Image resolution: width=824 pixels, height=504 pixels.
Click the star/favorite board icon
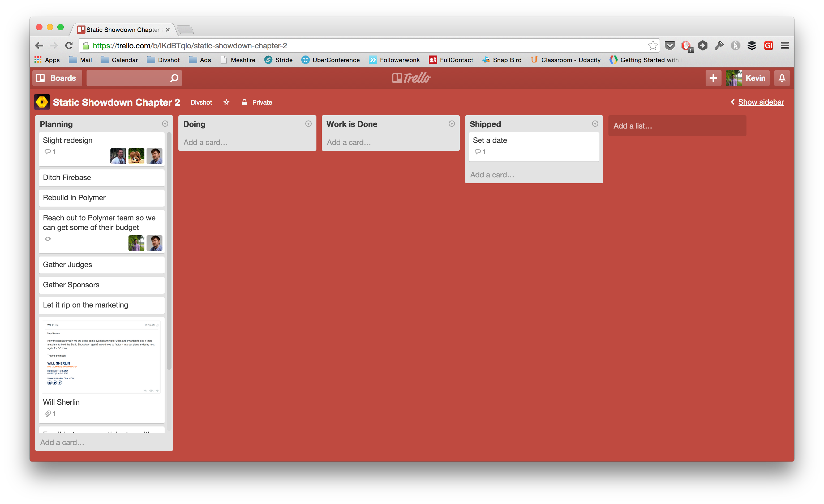[x=227, y=102]
